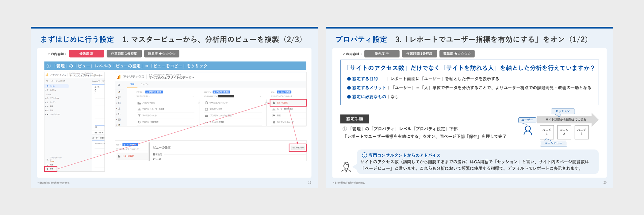Click the blue アカウントを作成 button
Screen dimensions: 644x215
tap(154, 92)
